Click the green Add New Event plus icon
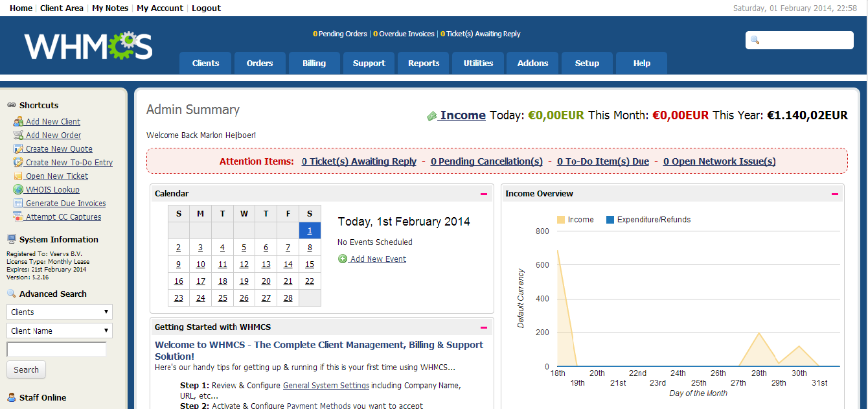The image size is (868, 409). [343, 259]
